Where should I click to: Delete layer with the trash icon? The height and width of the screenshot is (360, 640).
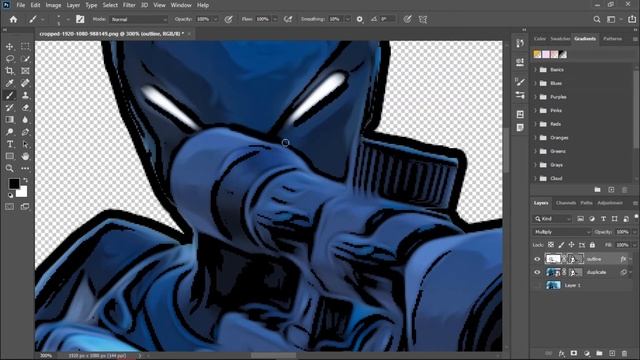pyautogui.click(x=624, y=353)
